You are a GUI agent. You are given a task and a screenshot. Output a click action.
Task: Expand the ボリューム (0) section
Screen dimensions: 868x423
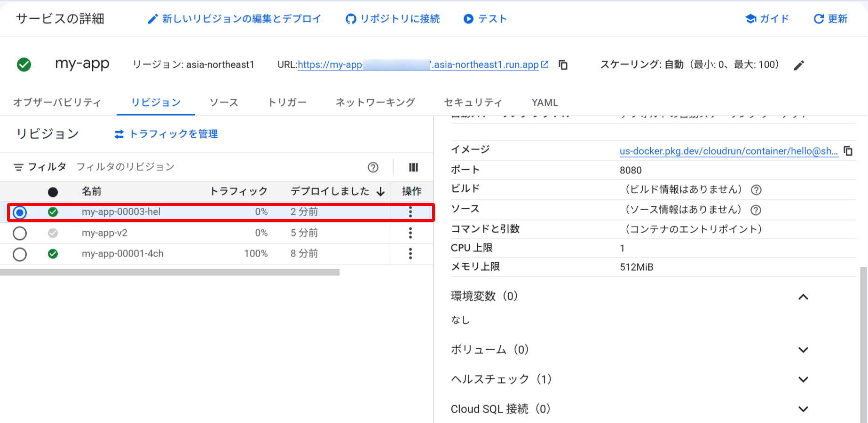[x=804, y=350]
